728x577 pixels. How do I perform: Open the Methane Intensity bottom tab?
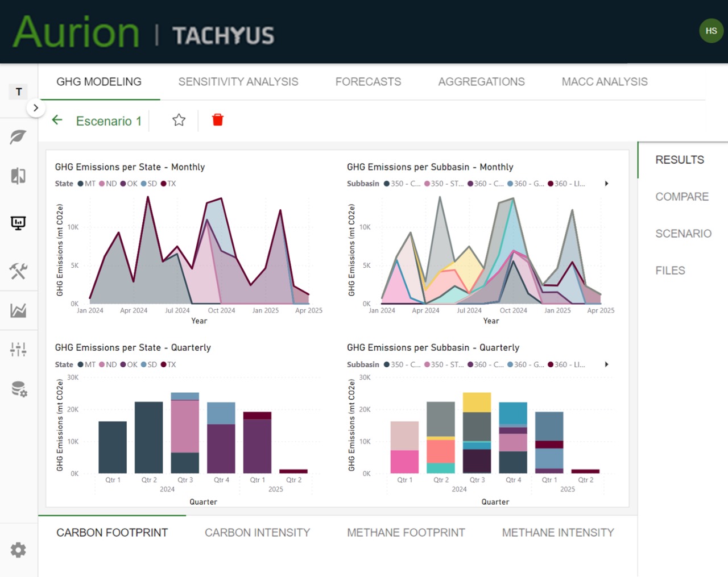point(558,533)
